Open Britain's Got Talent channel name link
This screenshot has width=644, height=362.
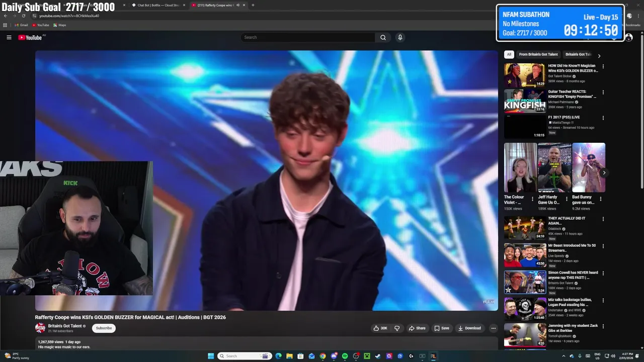tap(65, 326)
